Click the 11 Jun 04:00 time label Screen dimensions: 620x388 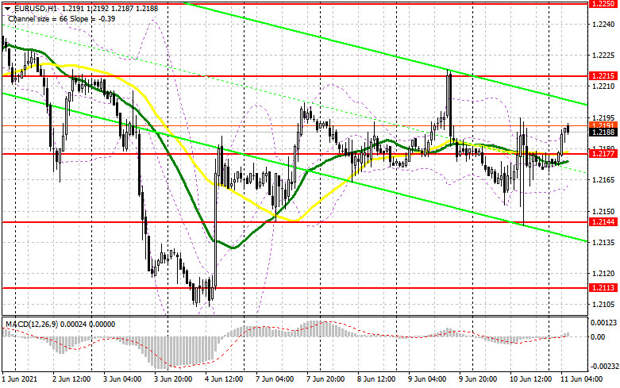point(581,379)
